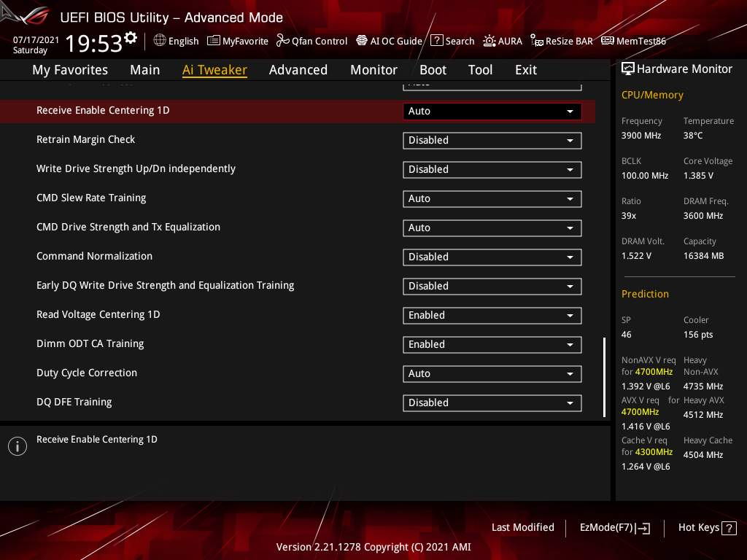Click the 07/17/2021 date text

(36, 40)
